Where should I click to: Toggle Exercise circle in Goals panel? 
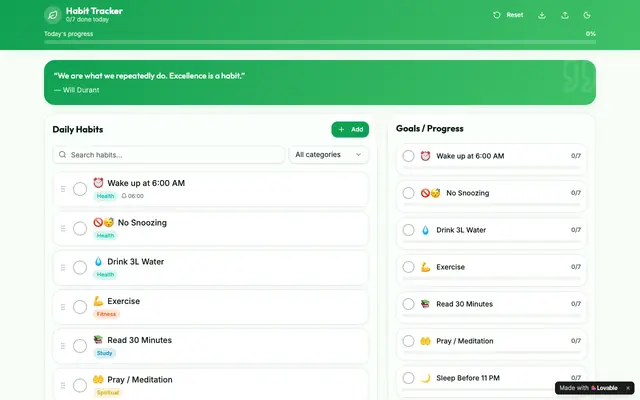point(408,267)
